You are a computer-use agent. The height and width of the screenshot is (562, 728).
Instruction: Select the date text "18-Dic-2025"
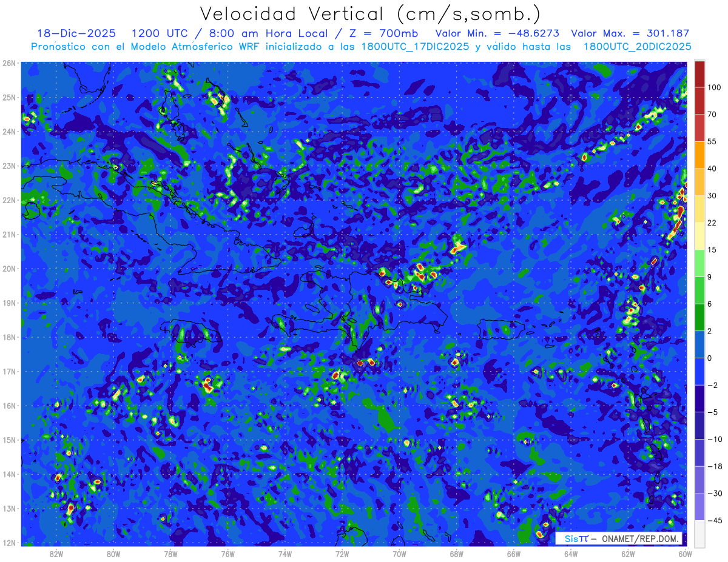point(76,33)
